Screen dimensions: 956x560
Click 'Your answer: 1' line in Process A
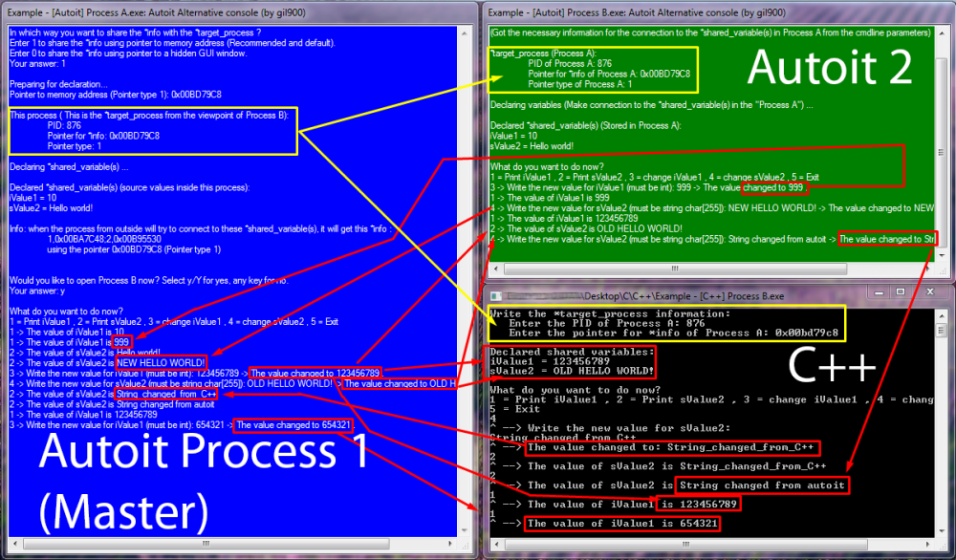point(38,63)
